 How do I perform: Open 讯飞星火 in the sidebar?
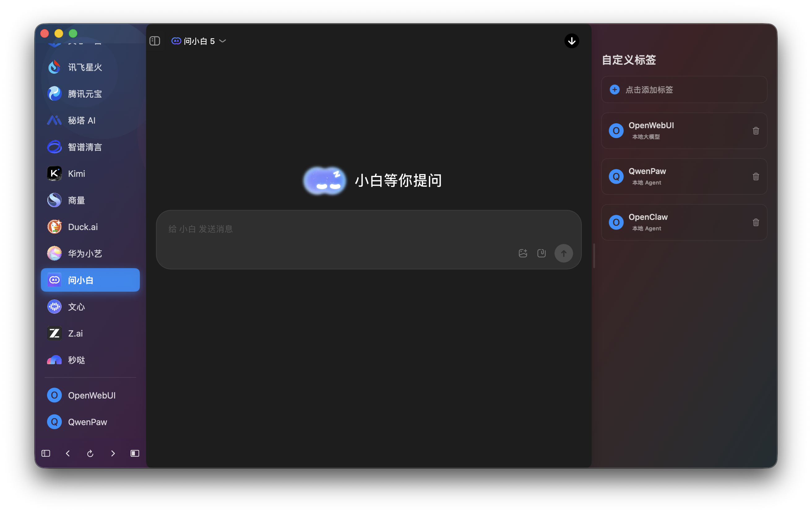(90, 67)
